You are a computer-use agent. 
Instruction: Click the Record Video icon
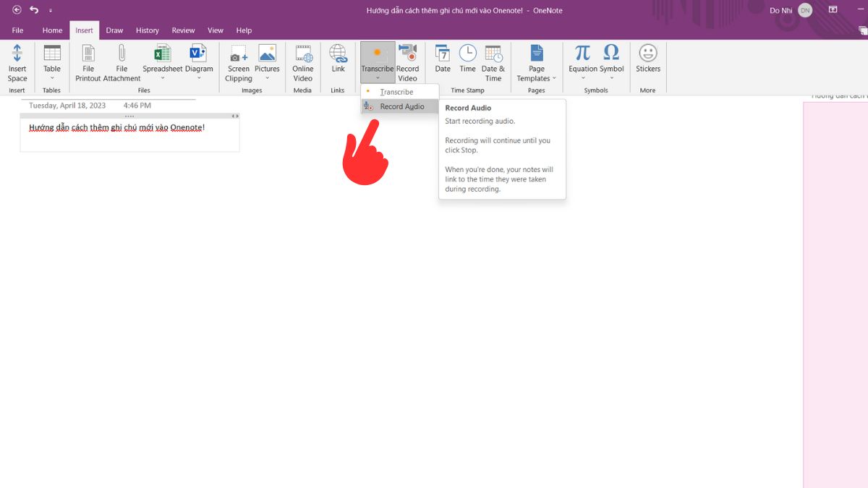coord(408,53)
